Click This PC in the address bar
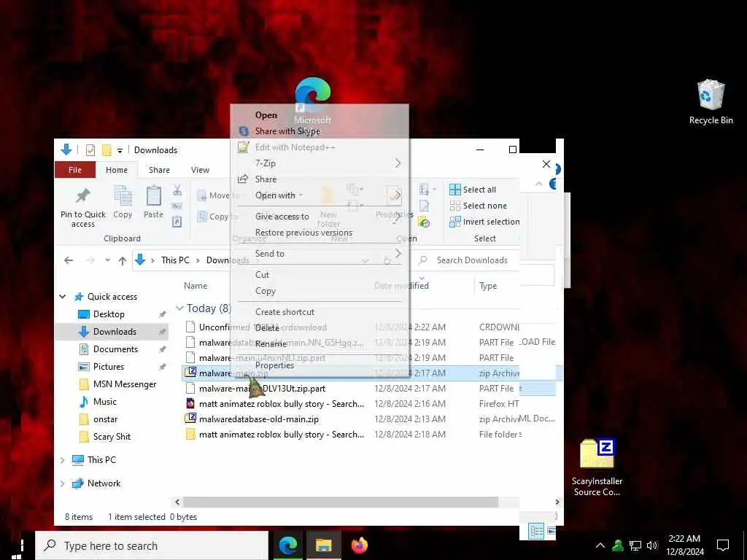This screenshot has width=747, height=560. tap(175, 260)
